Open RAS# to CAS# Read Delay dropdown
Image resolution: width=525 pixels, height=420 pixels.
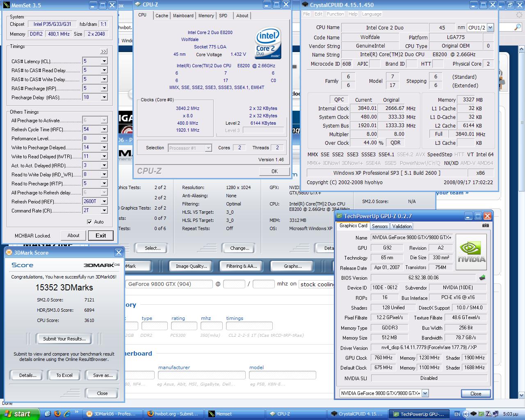point(104,70)
